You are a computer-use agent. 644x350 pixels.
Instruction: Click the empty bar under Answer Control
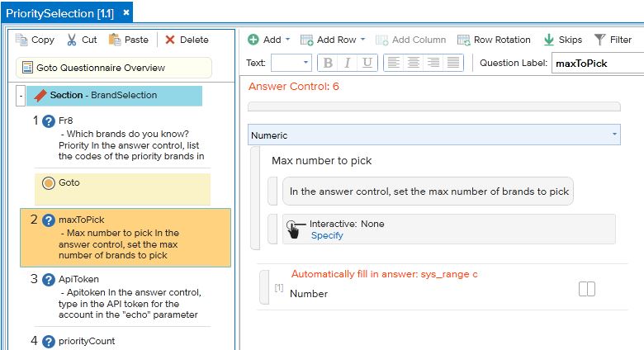pyautogui.click(x=433, y=106)
